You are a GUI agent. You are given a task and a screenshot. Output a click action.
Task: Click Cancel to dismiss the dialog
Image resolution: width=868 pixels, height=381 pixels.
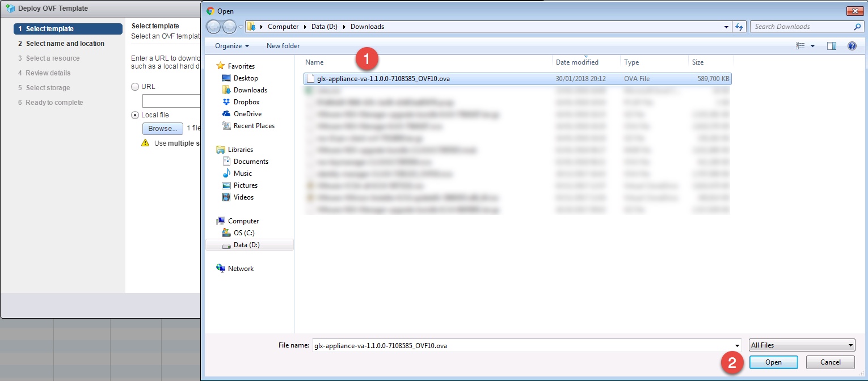829,362
